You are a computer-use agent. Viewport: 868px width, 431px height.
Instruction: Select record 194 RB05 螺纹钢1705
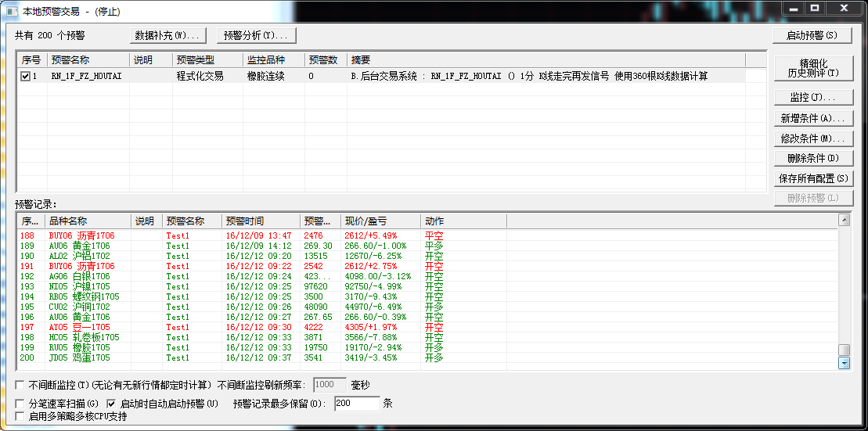tap(427, 296)
